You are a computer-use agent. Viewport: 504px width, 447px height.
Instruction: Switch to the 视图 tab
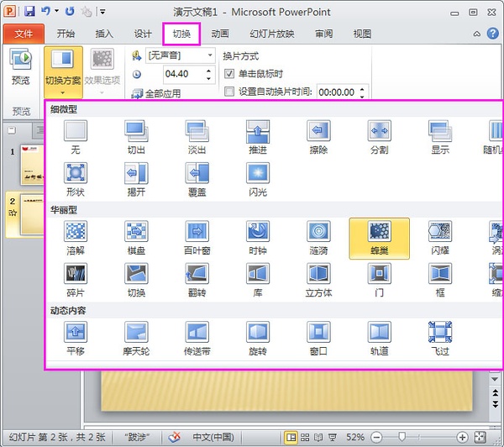pos(362,34)
